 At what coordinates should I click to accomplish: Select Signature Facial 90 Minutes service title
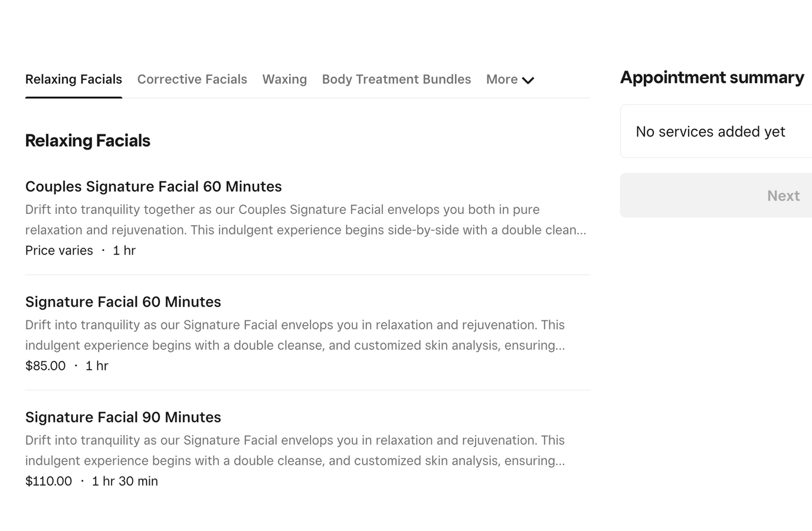[123, 417]
